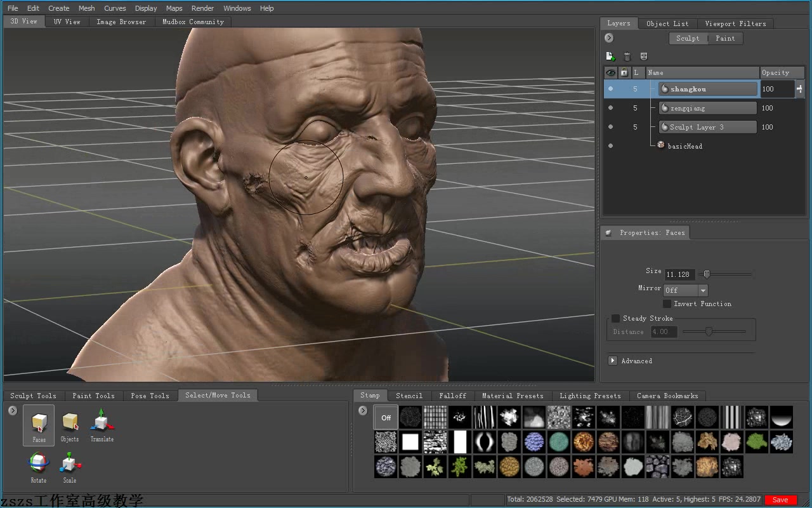Activate the Rotate tool
Image resolution: width=812 pixels, height=508 pixels.
(39, 465)
